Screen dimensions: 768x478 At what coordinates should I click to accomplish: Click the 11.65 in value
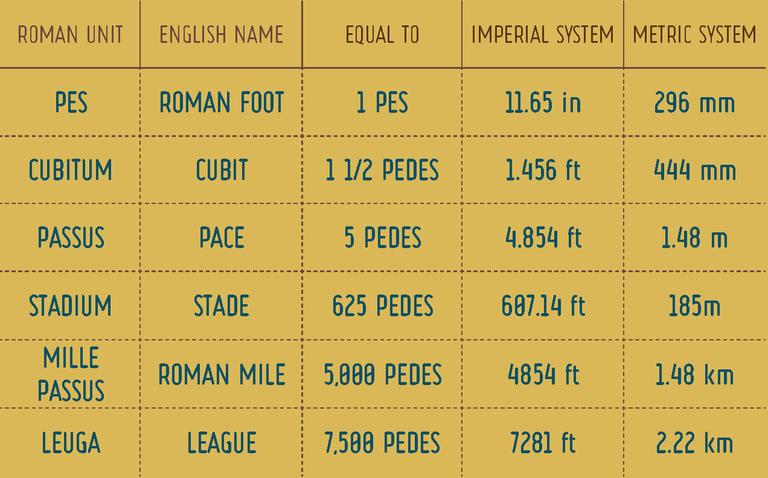[x=543, y=103]
